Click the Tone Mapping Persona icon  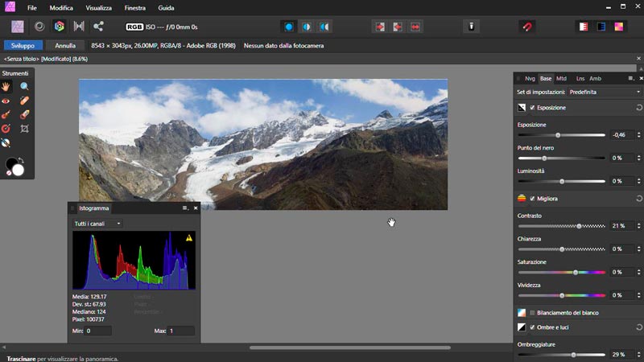pos(79,27)
